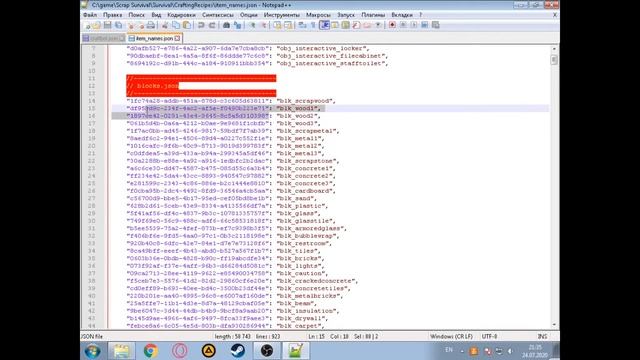This screenshot has height=360, width=640.
Task: Start recording a macro
Action: coord(392,25)
